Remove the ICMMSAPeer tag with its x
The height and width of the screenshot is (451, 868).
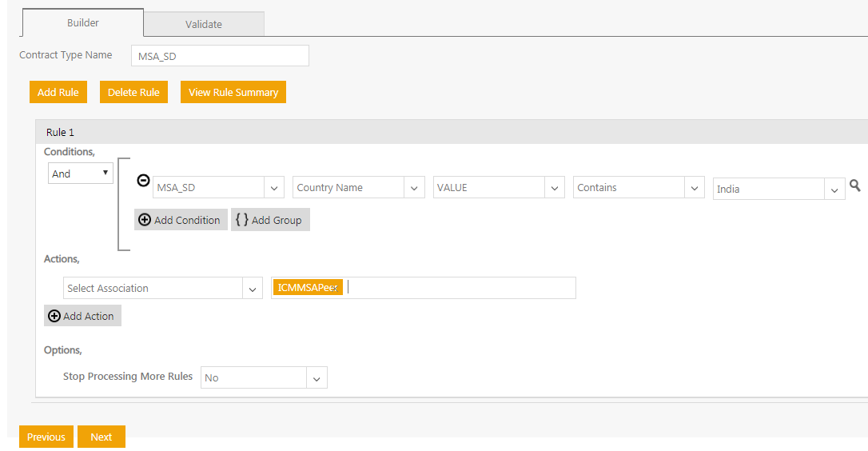coord(335,288)
